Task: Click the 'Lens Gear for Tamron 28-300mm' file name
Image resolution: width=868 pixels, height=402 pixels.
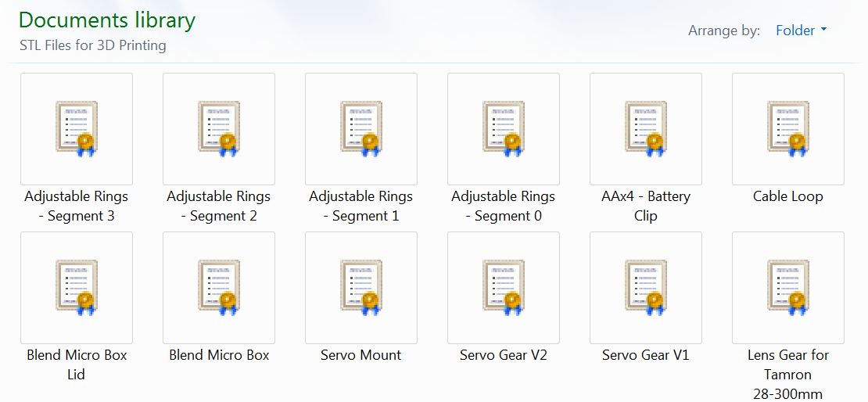Action: 787,375
